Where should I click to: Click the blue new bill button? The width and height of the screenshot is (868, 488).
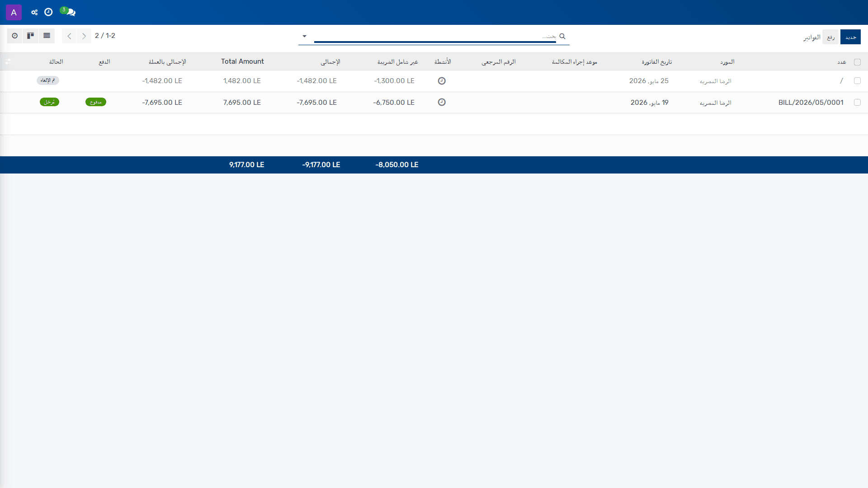pyautogui.click(x=850, y=37)
